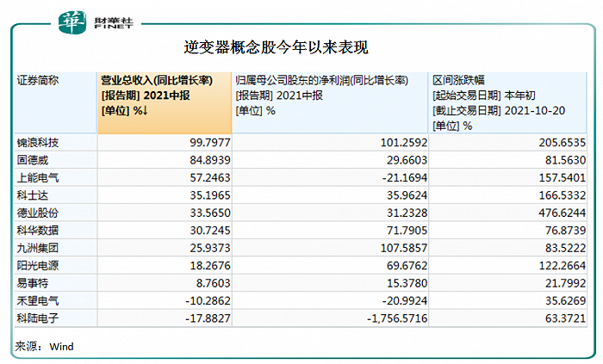Viewport: 603px width, 364px height.
Task: Select the 九洲集团 row name
Action: 38,248
